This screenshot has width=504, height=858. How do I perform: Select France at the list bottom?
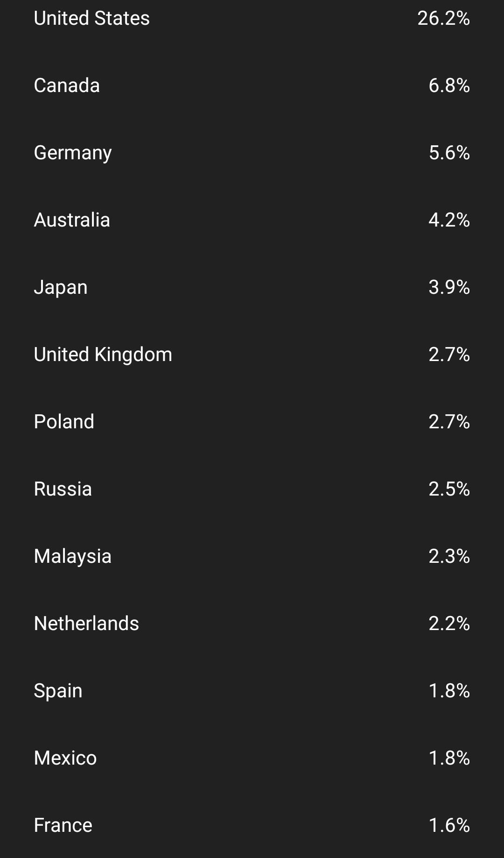pyautogui.click(x=63, y=826)
